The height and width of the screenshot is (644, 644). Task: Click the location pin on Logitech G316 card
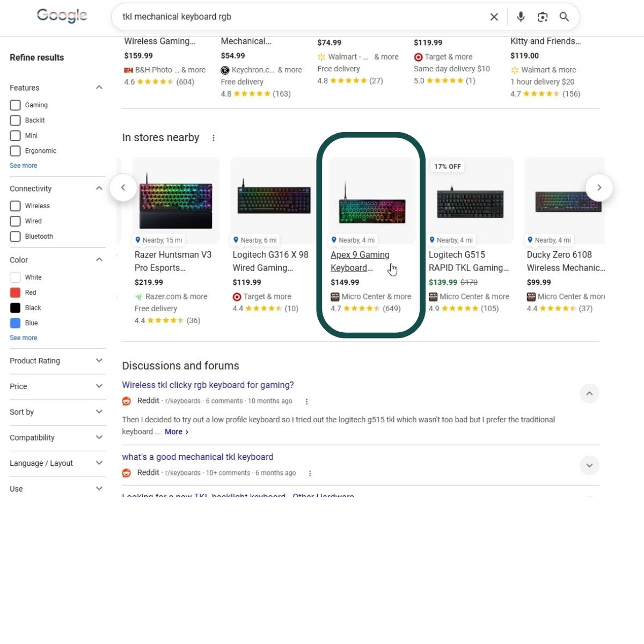[236, 240]
